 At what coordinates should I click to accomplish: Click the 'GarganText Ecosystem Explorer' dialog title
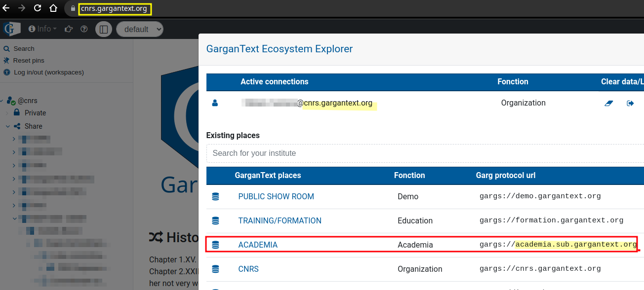280,49
